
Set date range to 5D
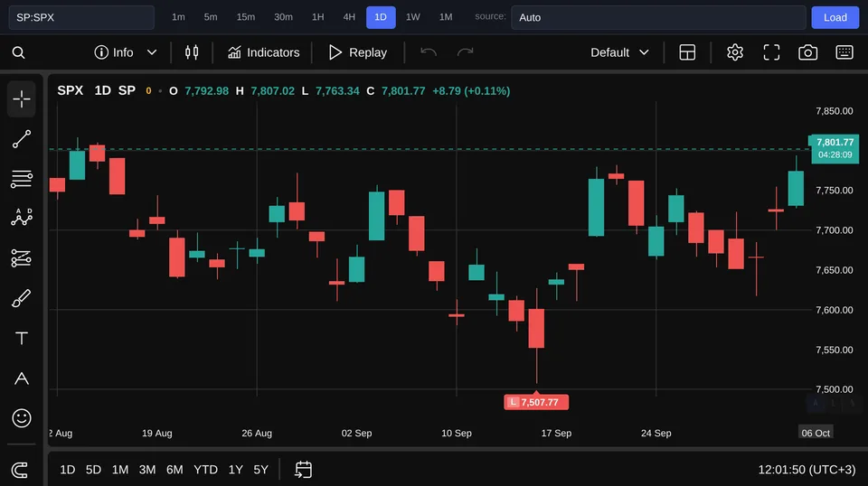click(x=93, y=470)
